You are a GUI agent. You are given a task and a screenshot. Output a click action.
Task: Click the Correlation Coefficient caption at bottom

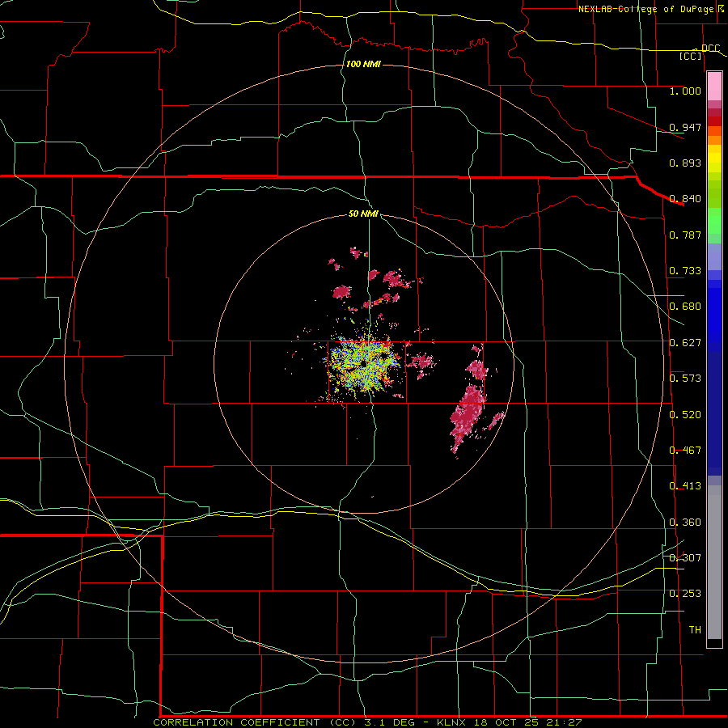click(366, 722)
